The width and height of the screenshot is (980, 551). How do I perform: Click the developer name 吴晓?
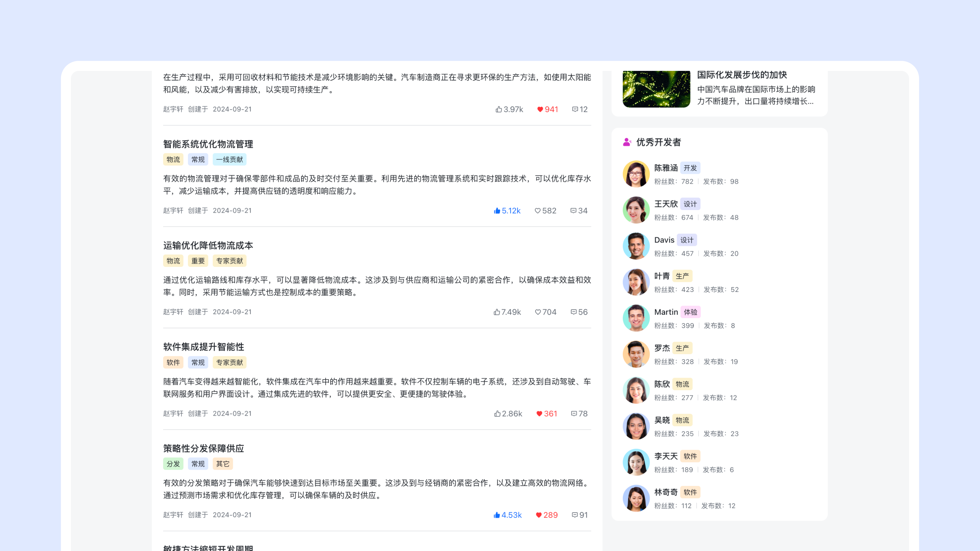pos(662,420)
